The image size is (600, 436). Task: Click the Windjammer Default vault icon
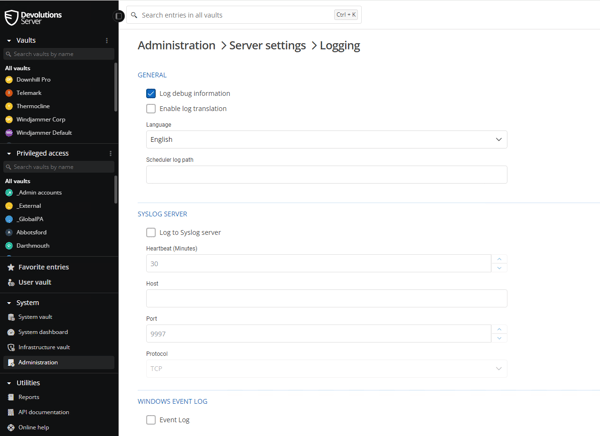click(x=9, y=133)
